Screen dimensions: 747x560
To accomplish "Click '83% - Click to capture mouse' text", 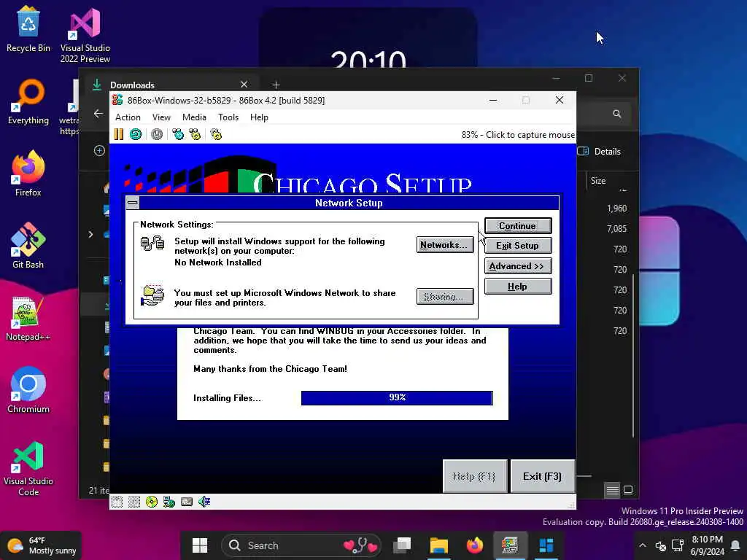I will pos(518,135).
